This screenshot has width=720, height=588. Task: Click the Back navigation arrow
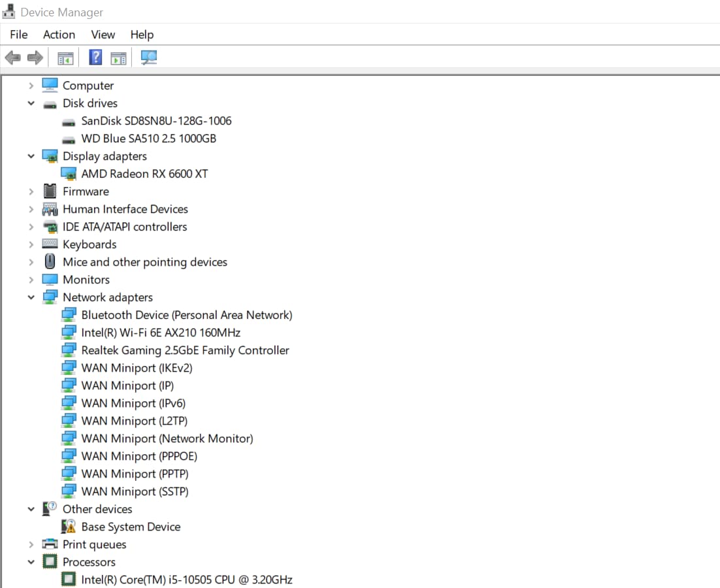pos(12,57)
